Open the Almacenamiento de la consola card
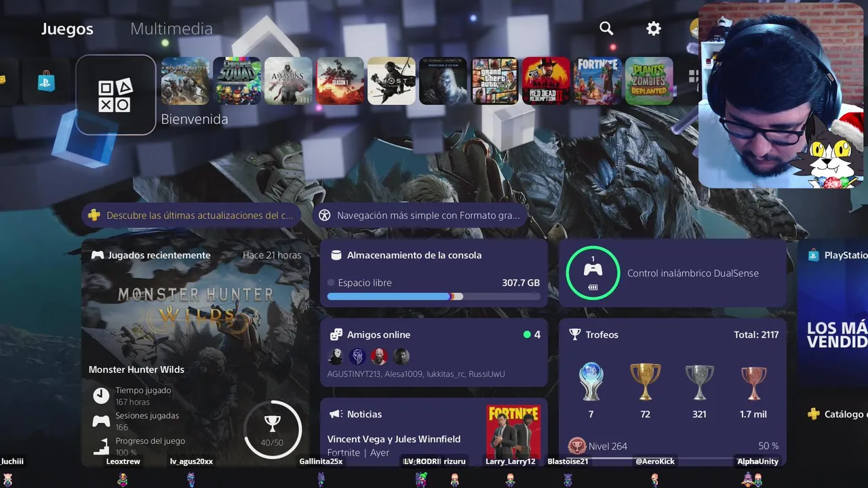 (434, 273)
